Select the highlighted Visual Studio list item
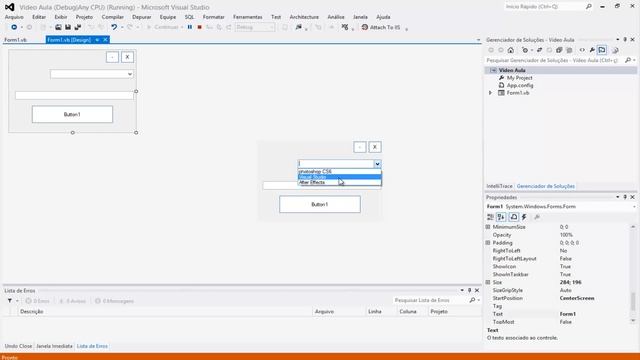The height and width of the screenshot is (360, 640). (340, 177)
